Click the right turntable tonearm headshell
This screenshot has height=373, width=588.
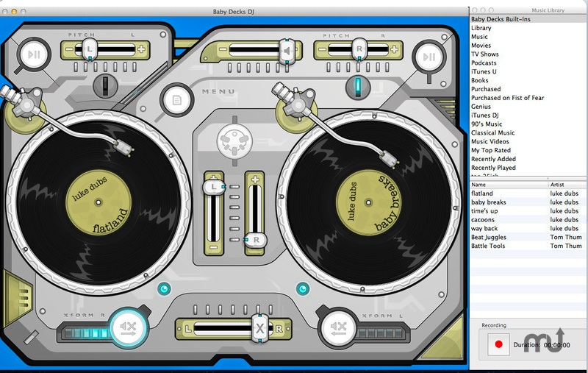click(390, 158)
